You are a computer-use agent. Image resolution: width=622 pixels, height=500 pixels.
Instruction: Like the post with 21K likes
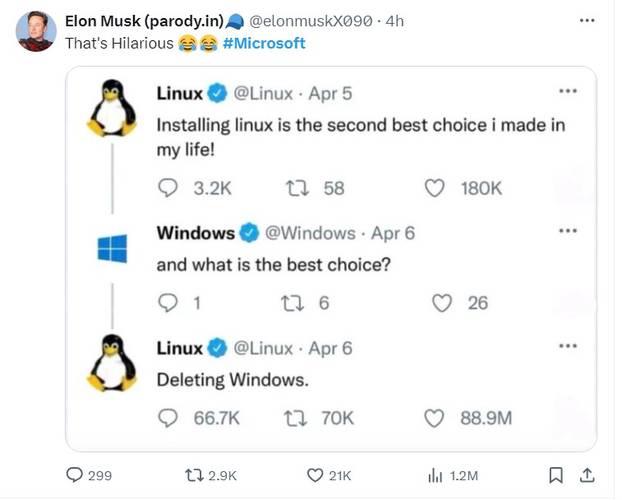[x=315, y=476]
